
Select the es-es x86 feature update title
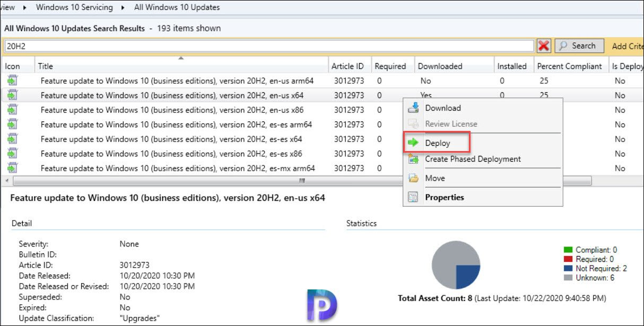[x=171, y=154]
